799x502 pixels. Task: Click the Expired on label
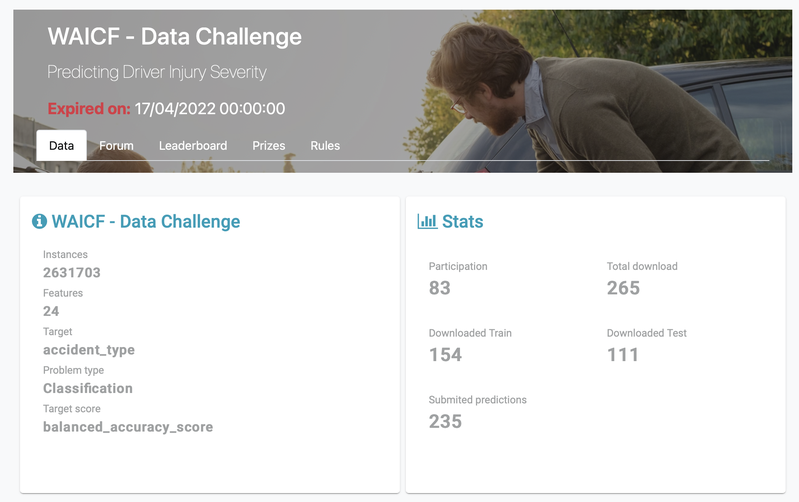(x=89, y=109)
